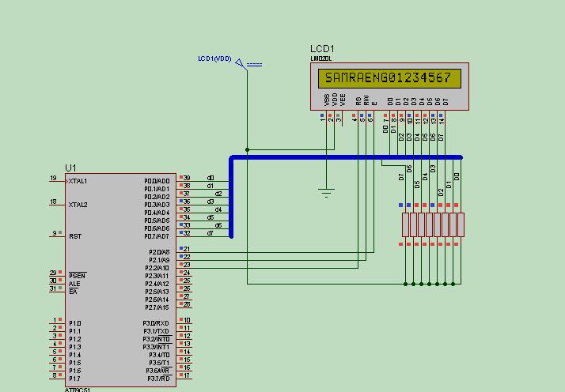Viewport: 565px width, 392px height.
Task: Click the P1.7 pin label
Action: 75,379
